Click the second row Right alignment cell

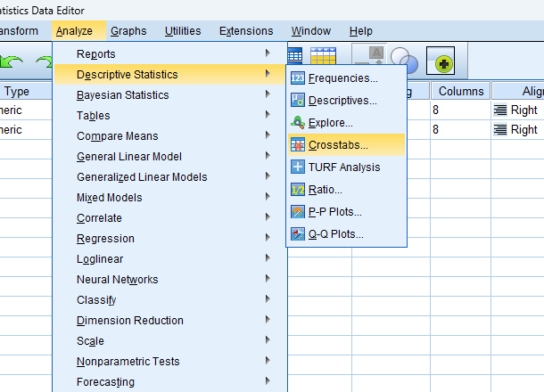pyautogui.click(x=517, y=130)
